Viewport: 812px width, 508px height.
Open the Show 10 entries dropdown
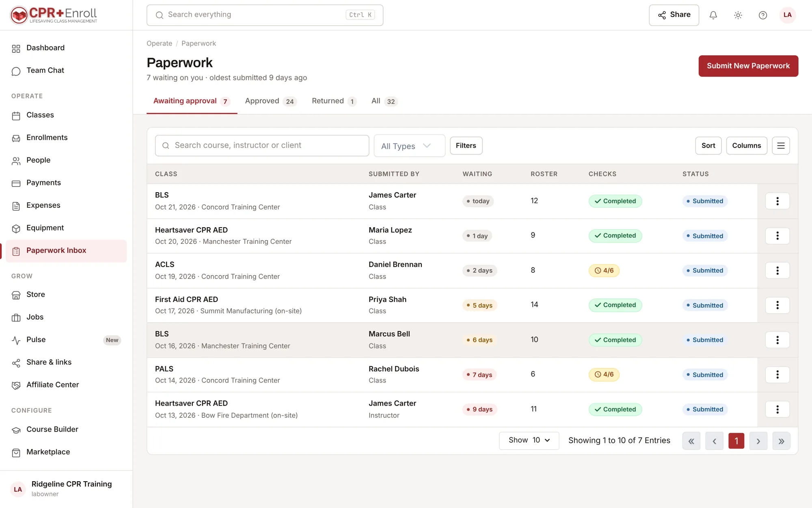[x=529, y=441]
